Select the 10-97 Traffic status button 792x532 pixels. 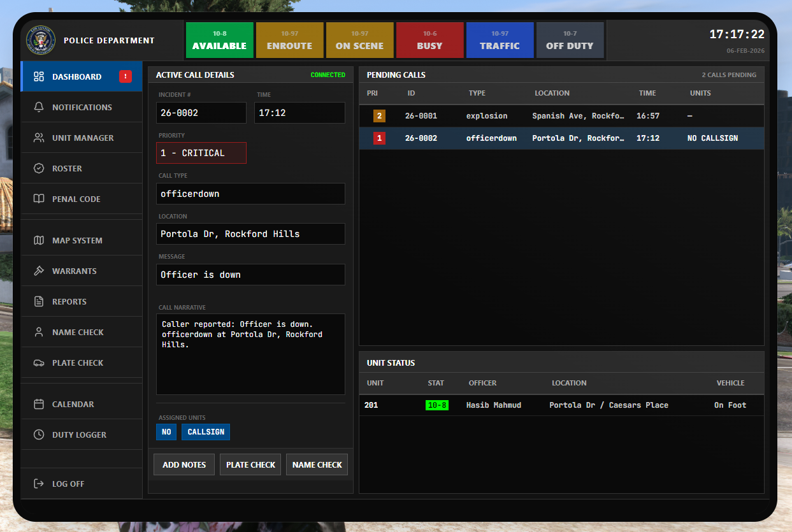[x=500, y=40]
